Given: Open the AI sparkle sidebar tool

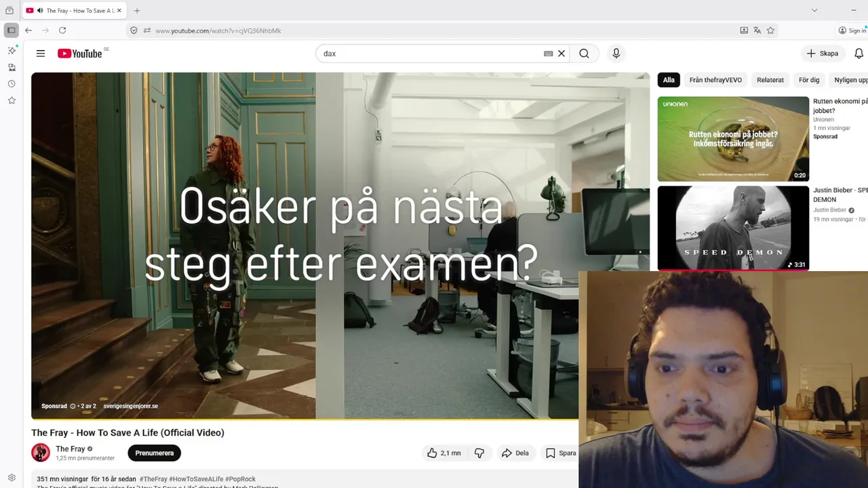Looking at the screenshot, I should click(x=12, y=51).
